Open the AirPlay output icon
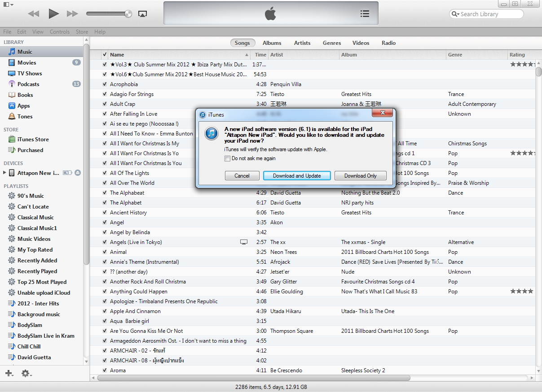The height and width of the screenshot is (392, 542). pyautogui.click(x=142, y=14)
